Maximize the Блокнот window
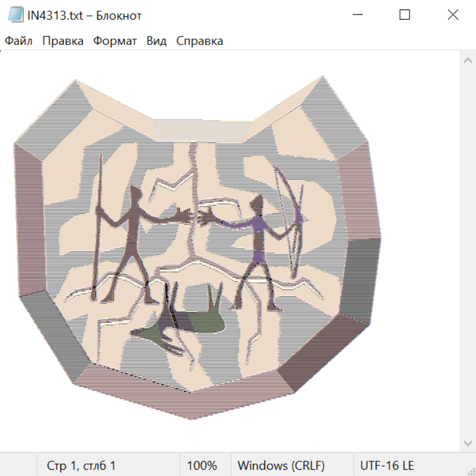476x476 pixels. (x=405, y=15)
